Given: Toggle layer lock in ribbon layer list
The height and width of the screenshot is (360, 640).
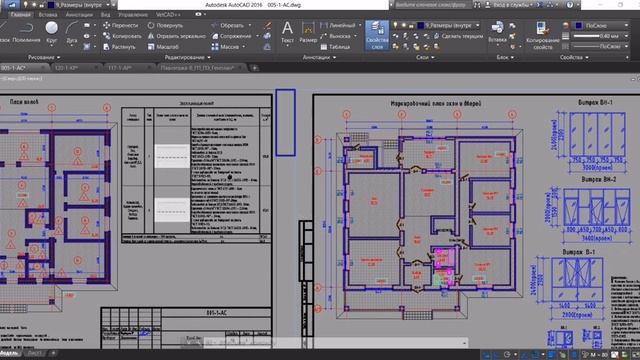Looking at the screenshot, I should (411, 25).
